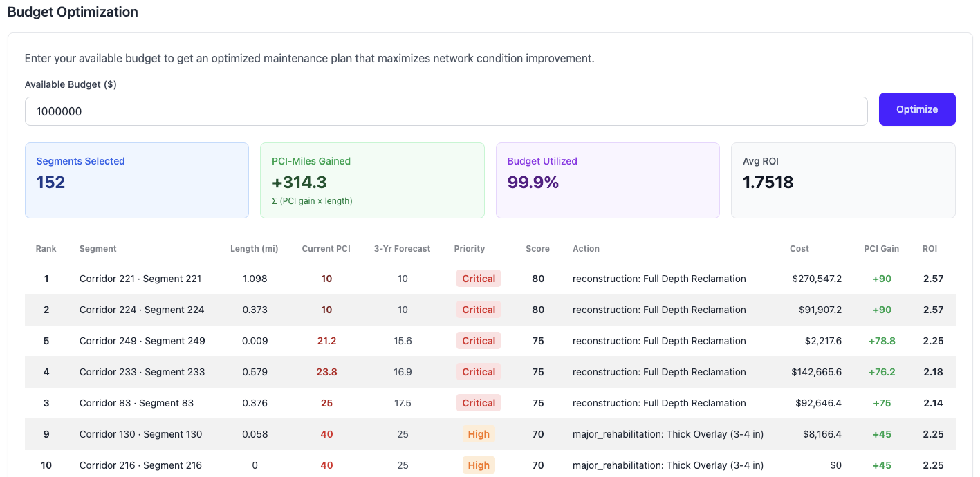Viewport: 980px width, 477px height.
Task: Click the ROI column header
Action: (930, 248)
